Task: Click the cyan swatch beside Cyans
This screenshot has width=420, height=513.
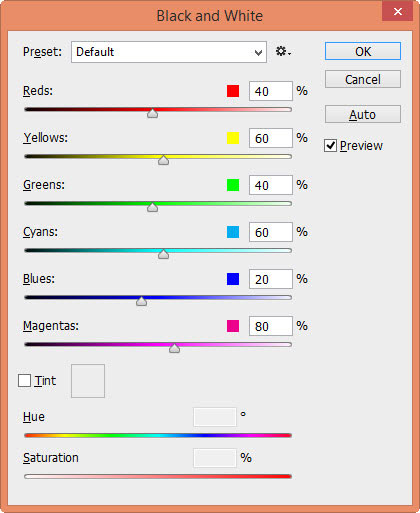Action: (x=233, y=232)
